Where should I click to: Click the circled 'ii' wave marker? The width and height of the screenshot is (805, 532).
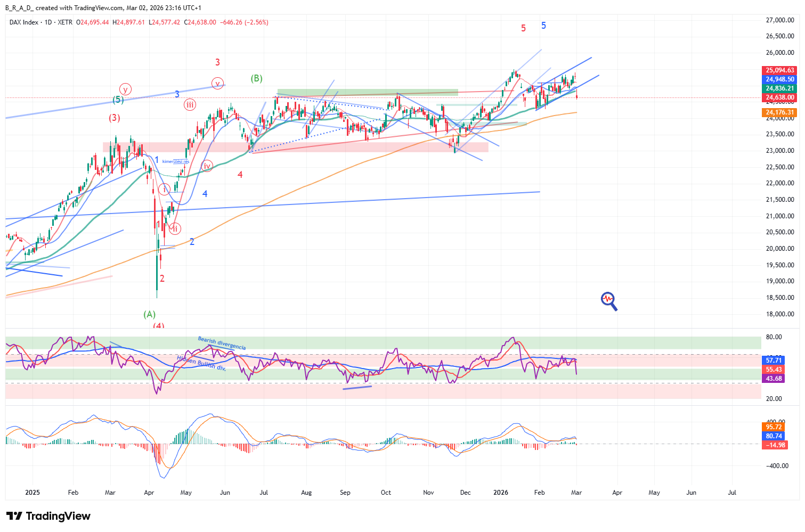[175, 228]
